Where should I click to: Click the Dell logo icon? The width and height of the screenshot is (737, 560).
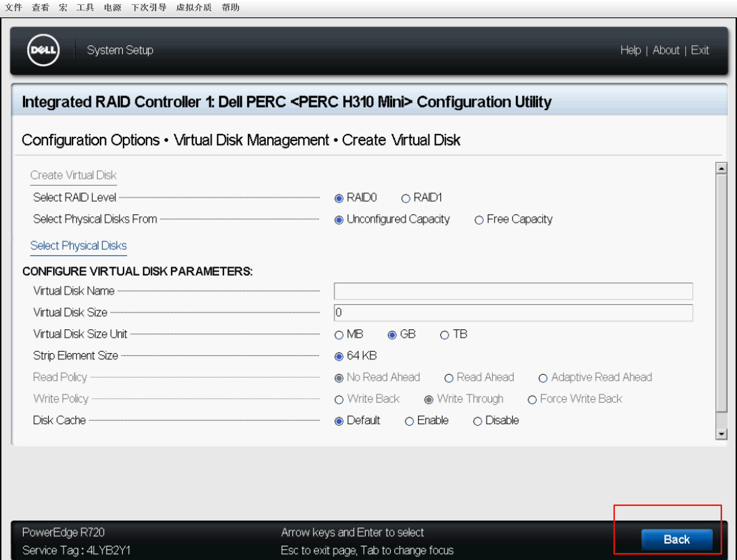point(43,50)
